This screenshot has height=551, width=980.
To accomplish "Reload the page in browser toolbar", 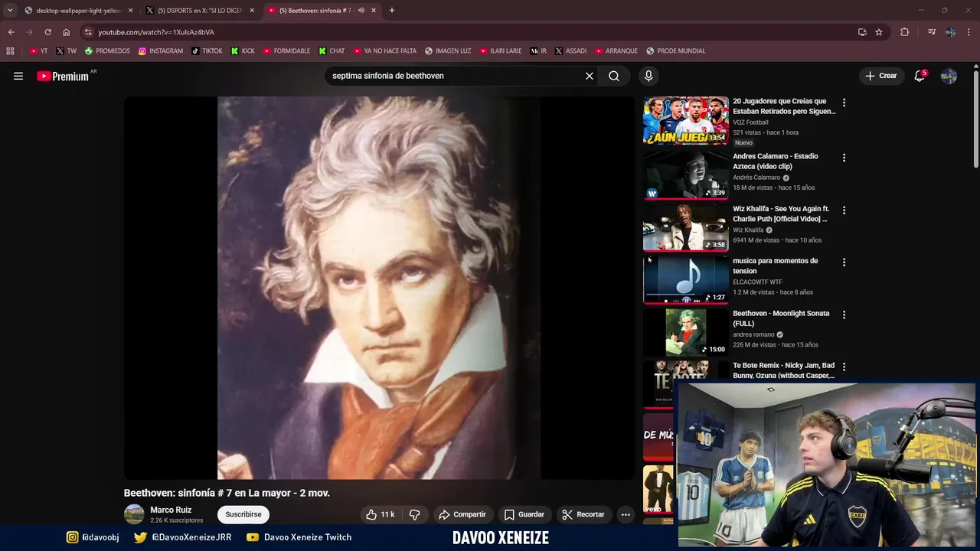I will (47, 32).
